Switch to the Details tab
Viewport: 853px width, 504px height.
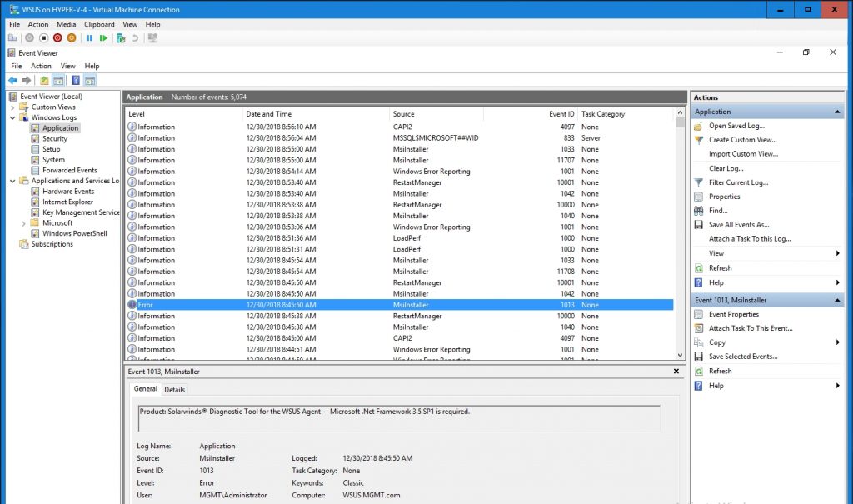click(175, 390)
